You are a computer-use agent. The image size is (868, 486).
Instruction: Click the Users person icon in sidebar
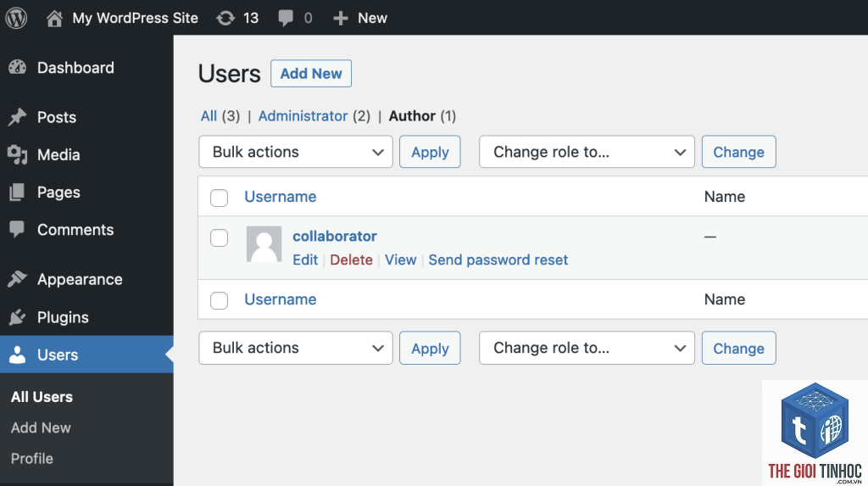coord(17,355)
